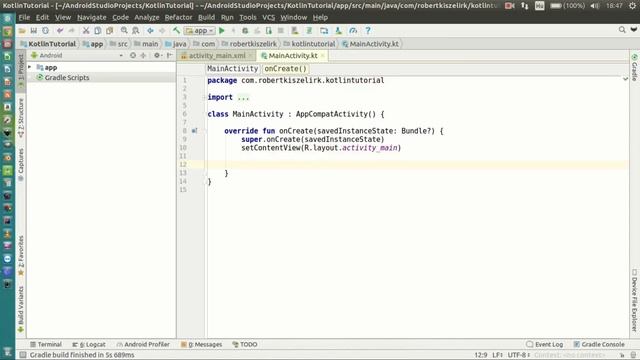The height and width of the screenshot is (360, 640).
Task: Open the UTF-8 encoding selector
Action: [x=518, y=355]
